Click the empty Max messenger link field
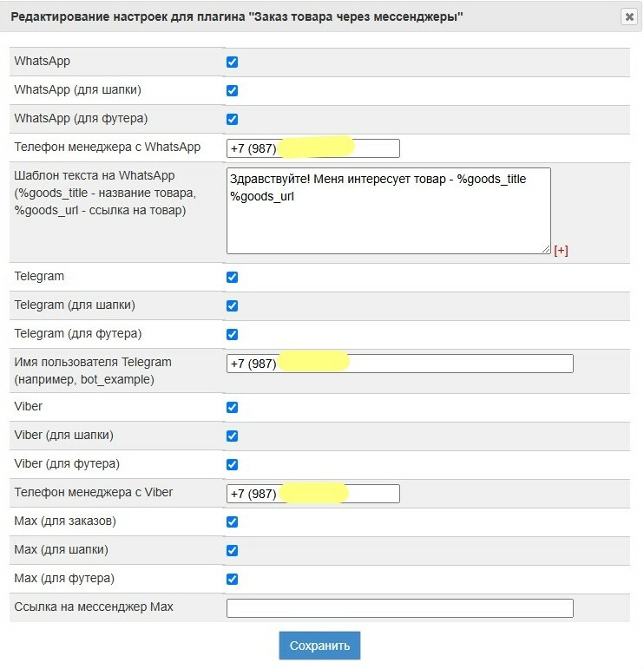This screenshot has width=644, height=669. pos(399,608)
